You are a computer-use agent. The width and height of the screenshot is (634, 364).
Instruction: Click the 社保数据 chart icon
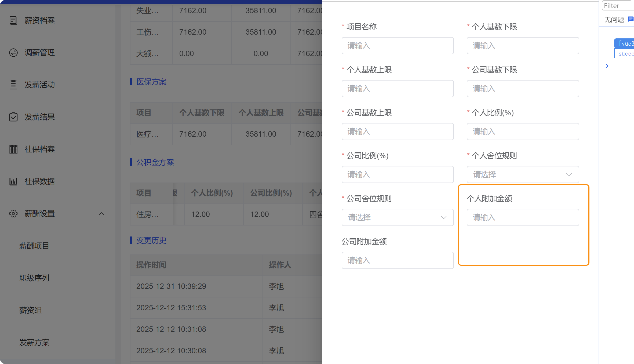pyautogui.click(x=13, y=181)
